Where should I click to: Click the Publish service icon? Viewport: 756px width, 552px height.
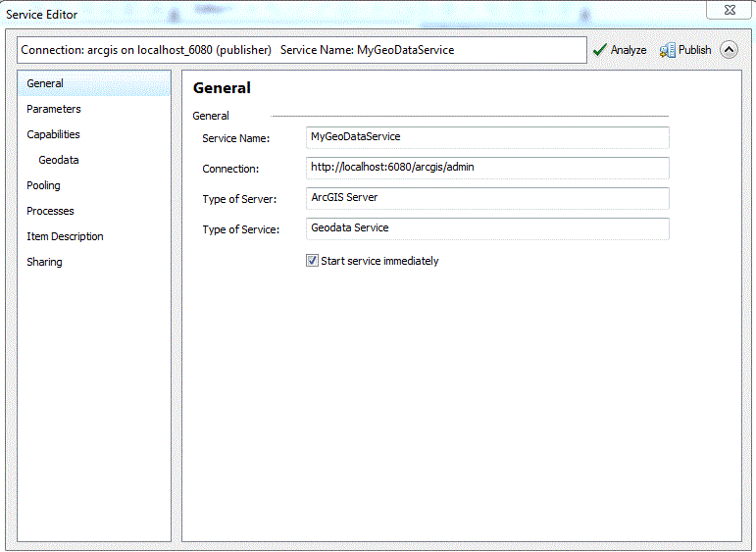[x=667, y=50]
